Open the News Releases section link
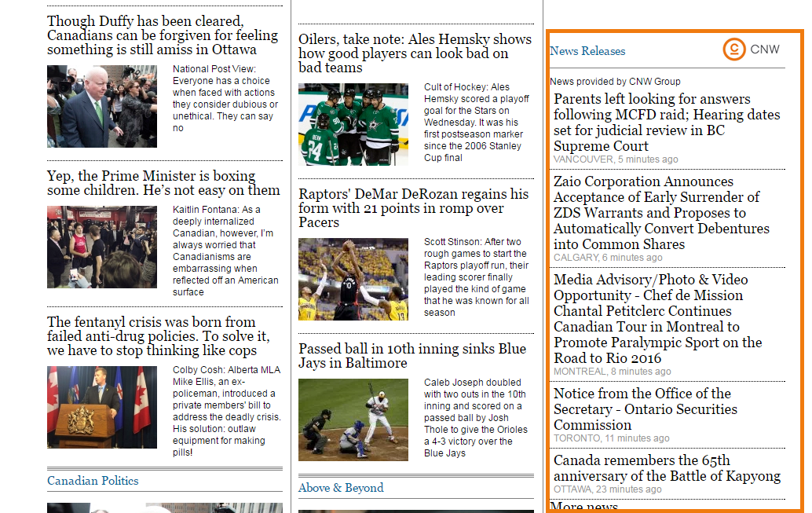The height and width of the screenshot is (513, 812). (x=587, y=51)
